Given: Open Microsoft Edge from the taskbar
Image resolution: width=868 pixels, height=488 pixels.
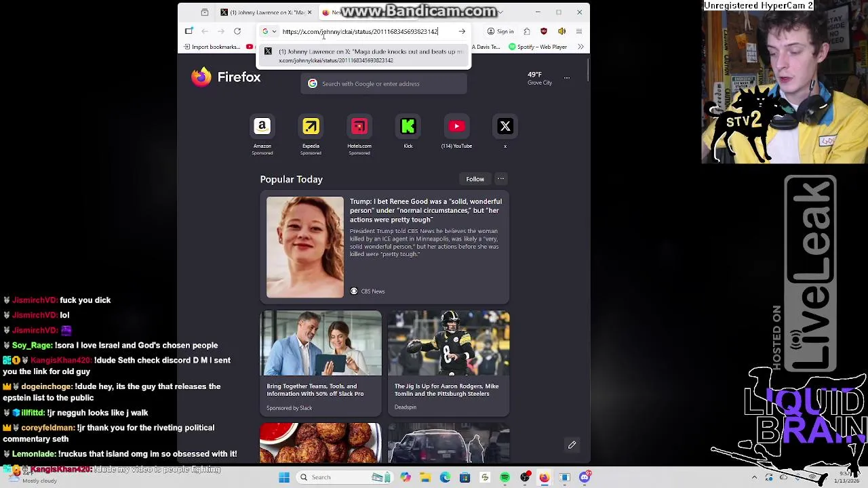Looking at the screenshot, I should [x=445, y=477].
